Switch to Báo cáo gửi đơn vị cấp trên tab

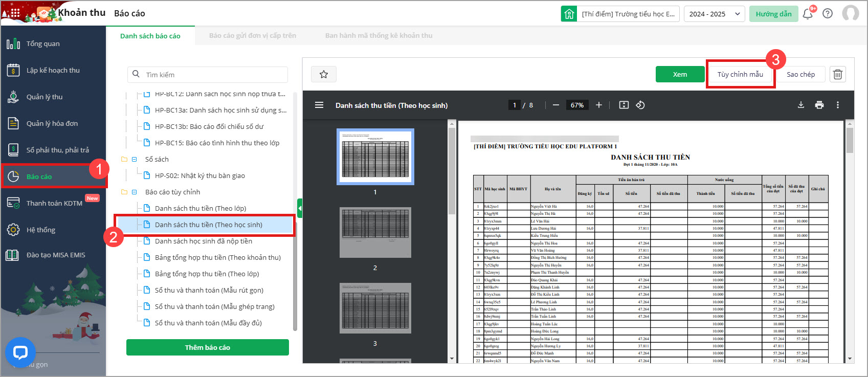pos(252,36)
